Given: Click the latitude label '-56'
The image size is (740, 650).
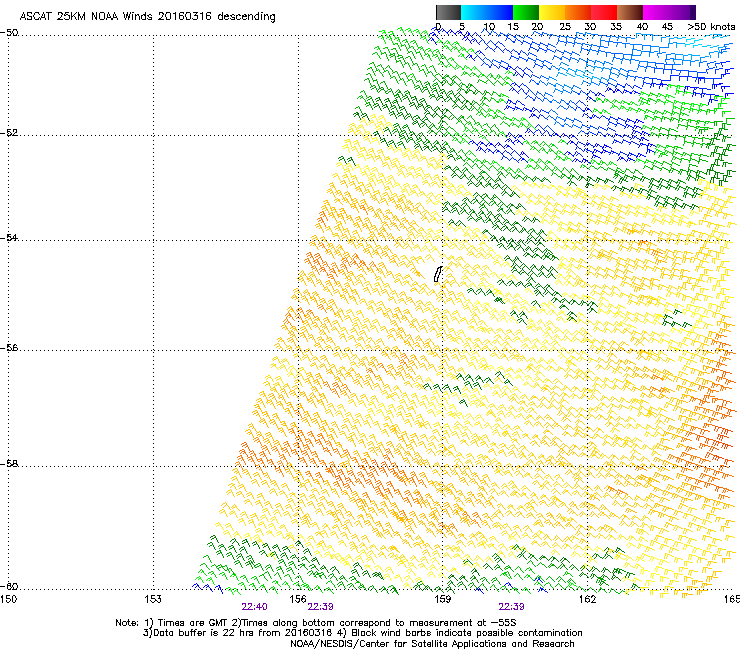Looking at the screenshot, I should coord(9,347).
